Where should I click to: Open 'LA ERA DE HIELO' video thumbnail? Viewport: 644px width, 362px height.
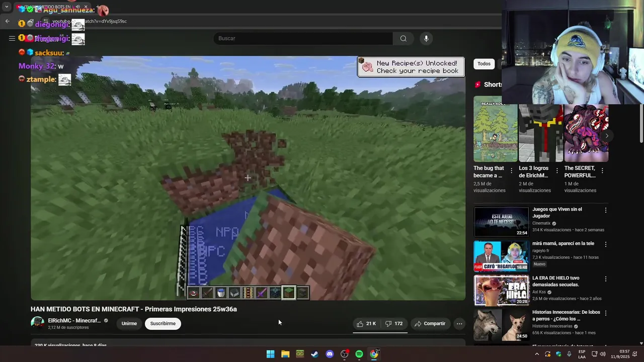pos(501,290)
